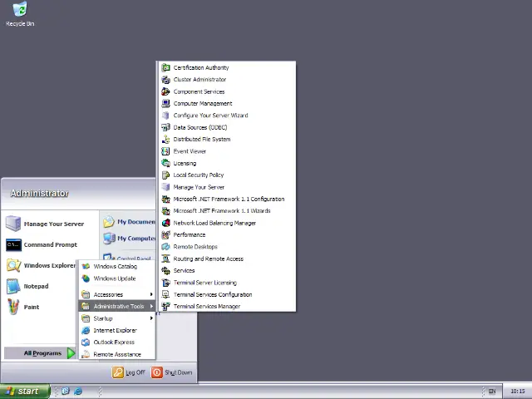The width and height of the screenshot is (532, 399).
Task: Open the Recycle Bin desktop icon
Action: point(19,12)
